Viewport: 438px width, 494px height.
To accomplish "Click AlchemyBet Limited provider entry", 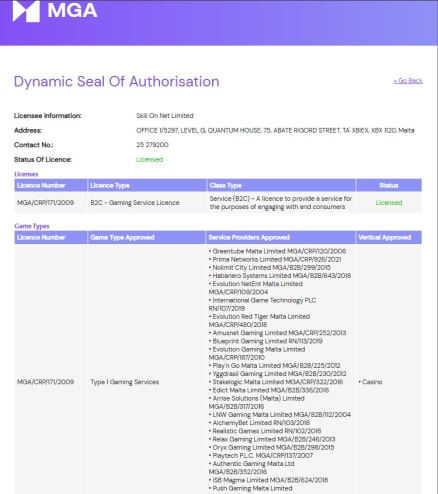I will pos(259,423).
